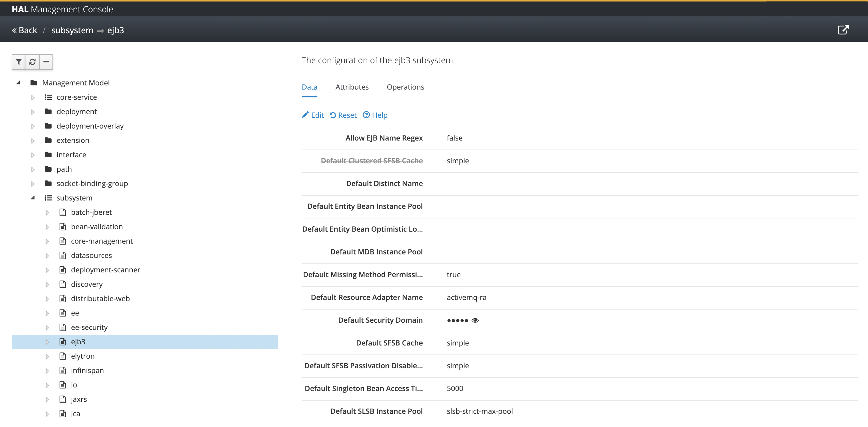The width and height of the screenshot is (868, 427).
Task: Expand the deployment node
Action: 33,112
